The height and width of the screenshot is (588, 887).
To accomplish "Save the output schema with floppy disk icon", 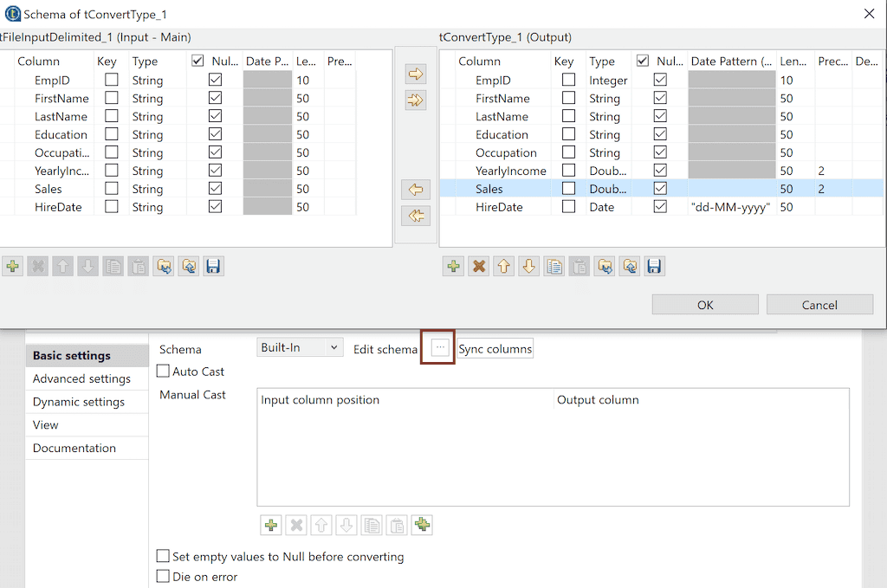I will (654, 266).
